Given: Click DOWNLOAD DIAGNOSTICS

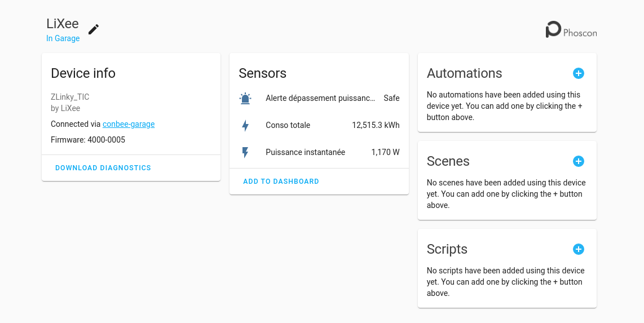Looking at the screenshot, I should click(x=103, y=168).
